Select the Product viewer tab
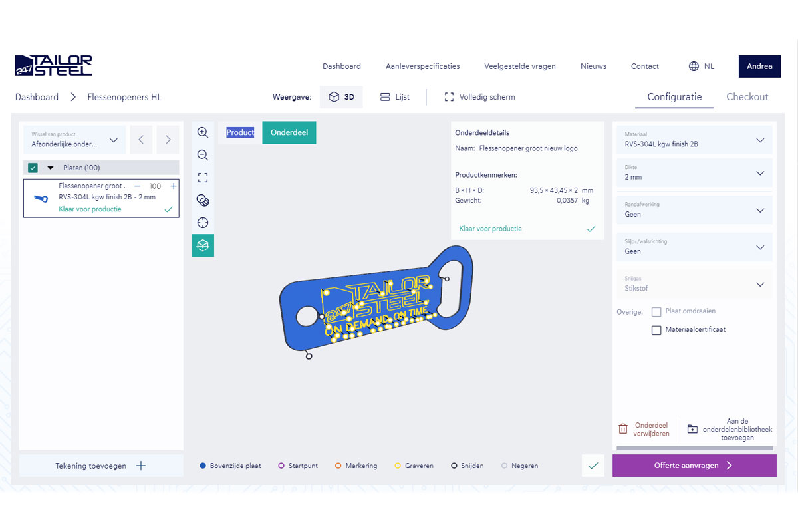 [240, 132]
